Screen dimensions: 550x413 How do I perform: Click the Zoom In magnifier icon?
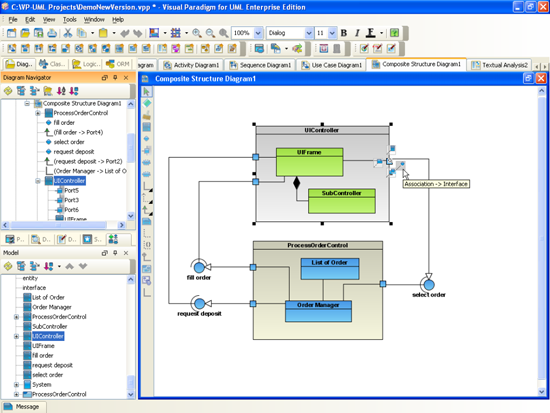pyautogui.click(x=197, y=33)
